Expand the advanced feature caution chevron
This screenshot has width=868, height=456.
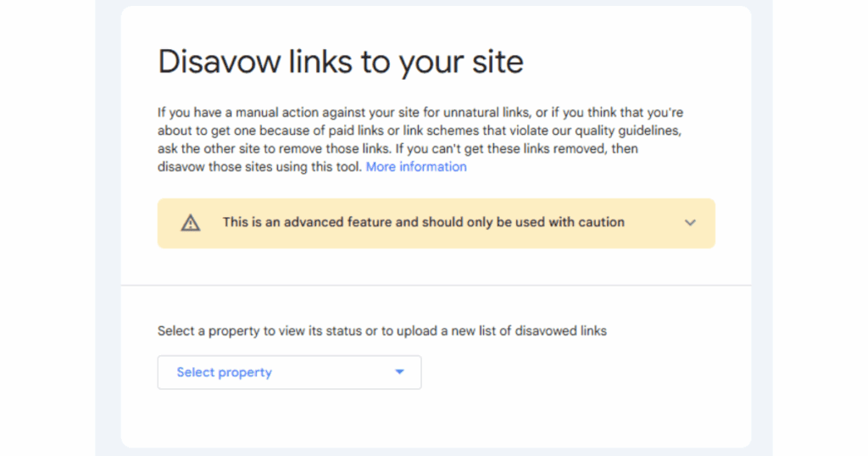tap(690, 223)
